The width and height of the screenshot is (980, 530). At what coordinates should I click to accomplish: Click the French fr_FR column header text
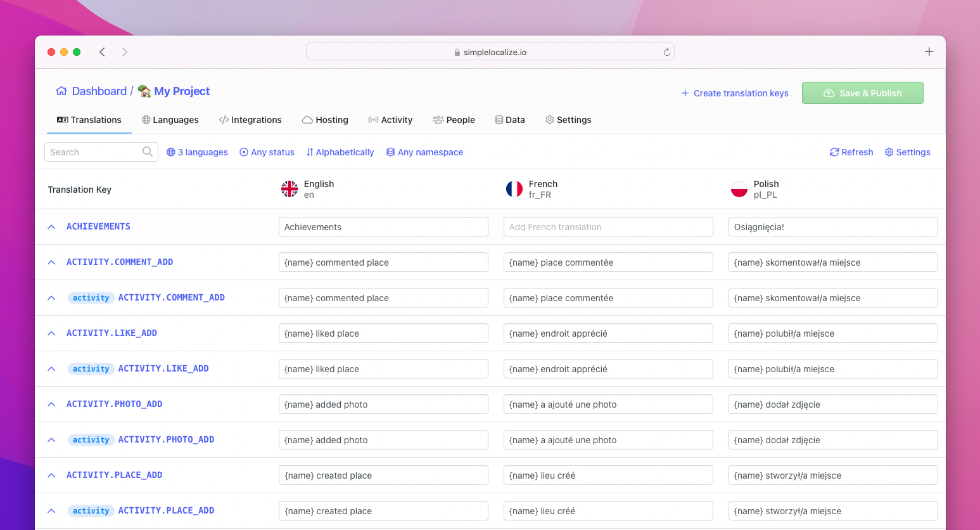click(543, 189)
